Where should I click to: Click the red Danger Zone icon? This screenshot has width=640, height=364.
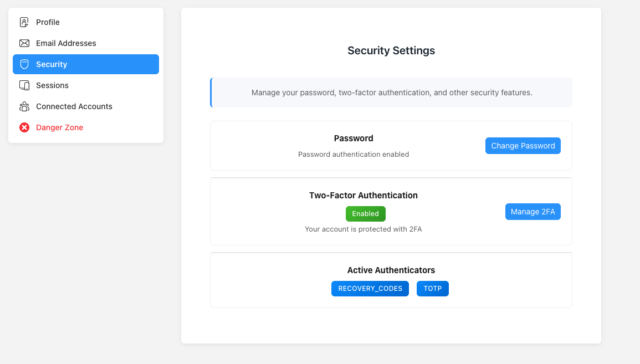[24, 127]
